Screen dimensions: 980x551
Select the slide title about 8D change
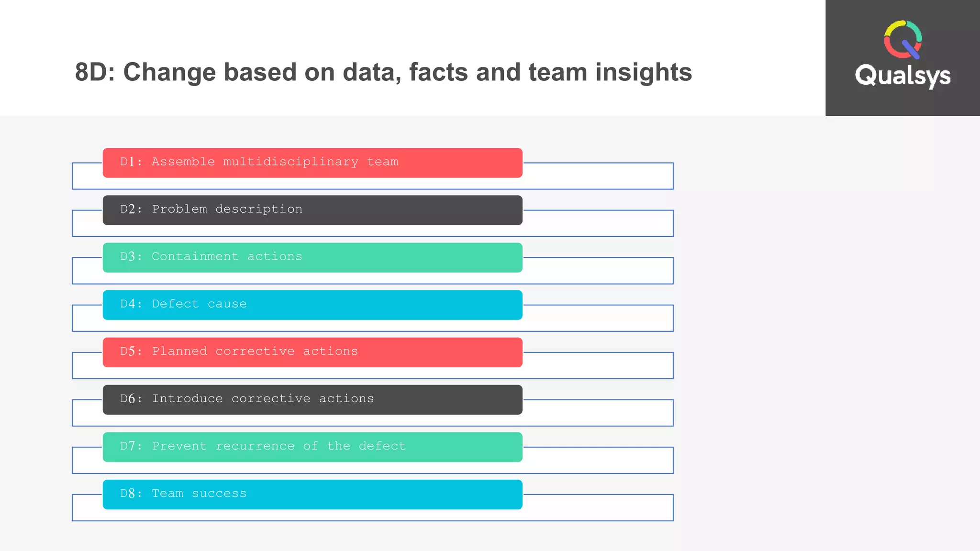[383, 72]
